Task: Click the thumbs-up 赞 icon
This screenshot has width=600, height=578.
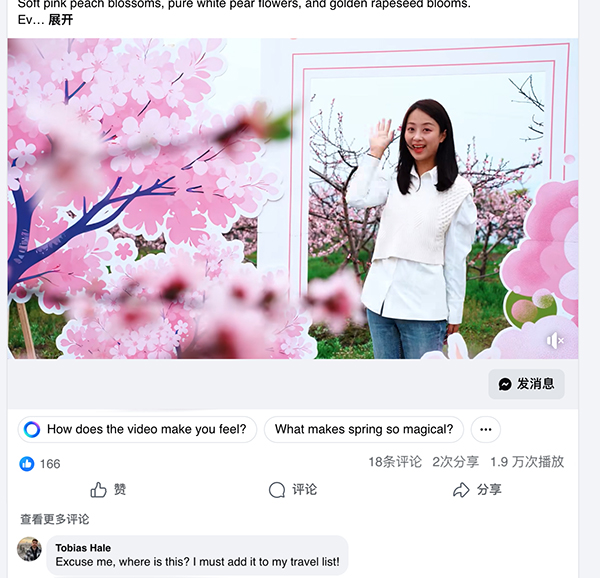Action: (98, 489)
